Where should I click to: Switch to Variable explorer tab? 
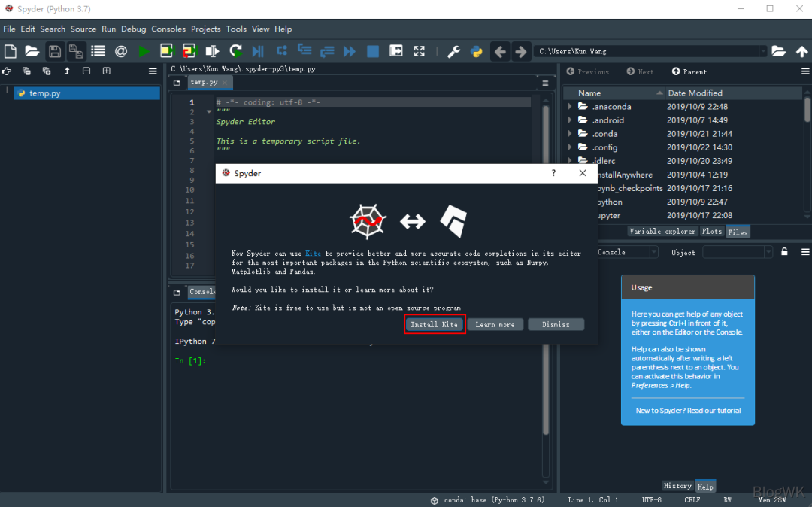(662, 232)
